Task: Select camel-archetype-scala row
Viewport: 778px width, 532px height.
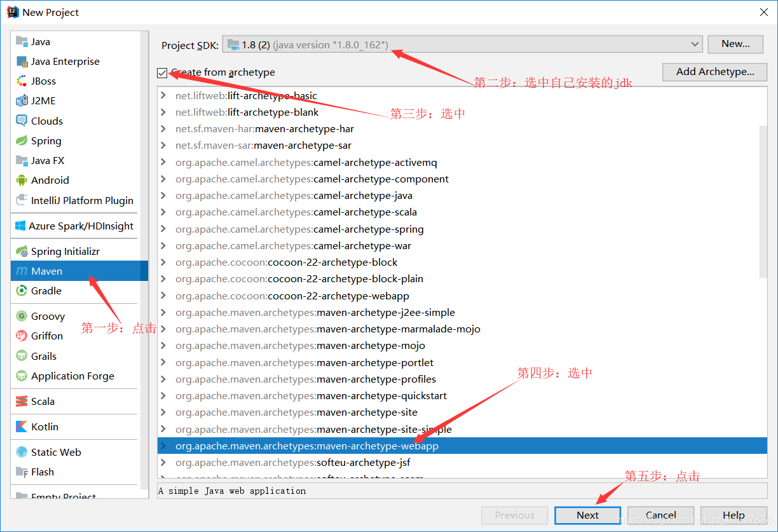Action: [458, 212]
